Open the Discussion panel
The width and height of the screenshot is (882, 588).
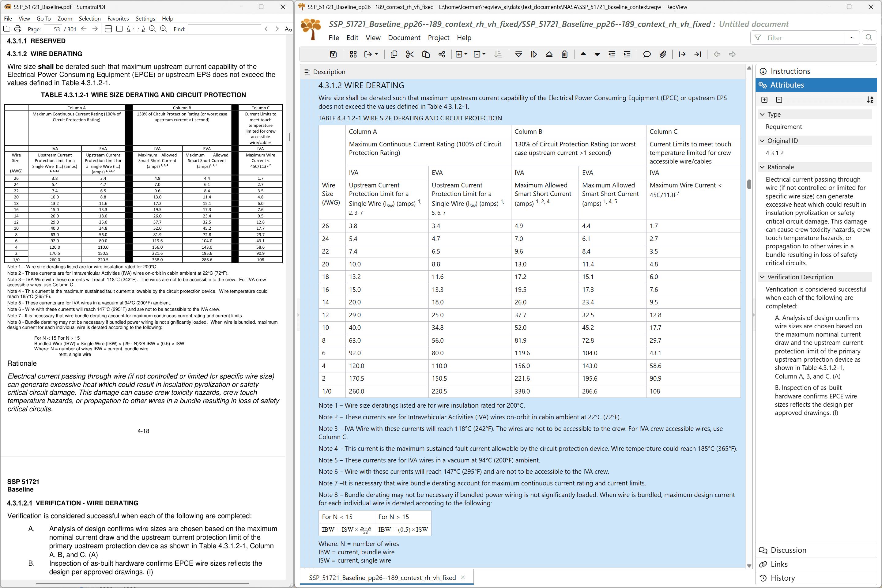point(816,550)
